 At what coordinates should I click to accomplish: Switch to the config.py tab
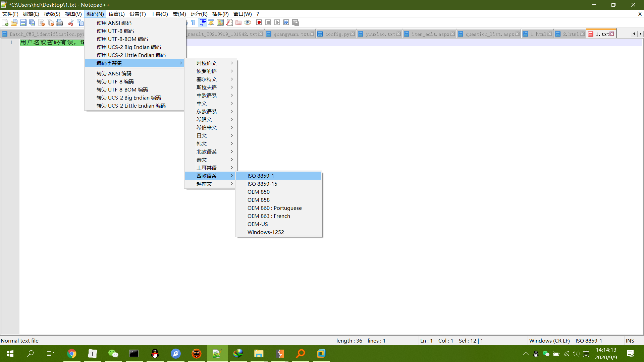[337, 34]
